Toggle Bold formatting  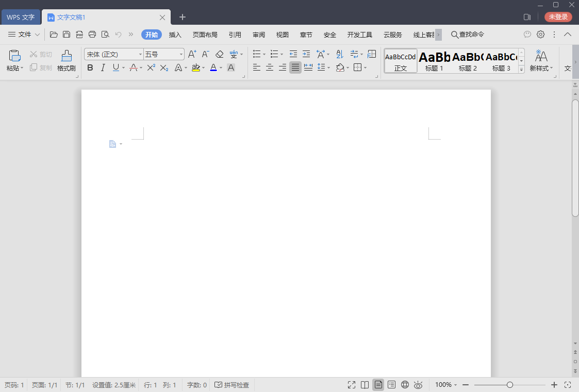point(90,67)
